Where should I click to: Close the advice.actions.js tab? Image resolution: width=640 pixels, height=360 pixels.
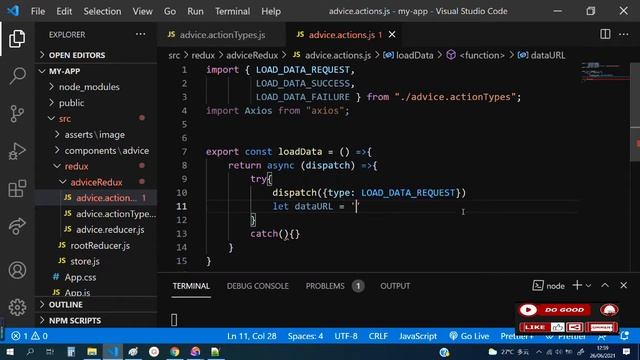tap(392, 35)
